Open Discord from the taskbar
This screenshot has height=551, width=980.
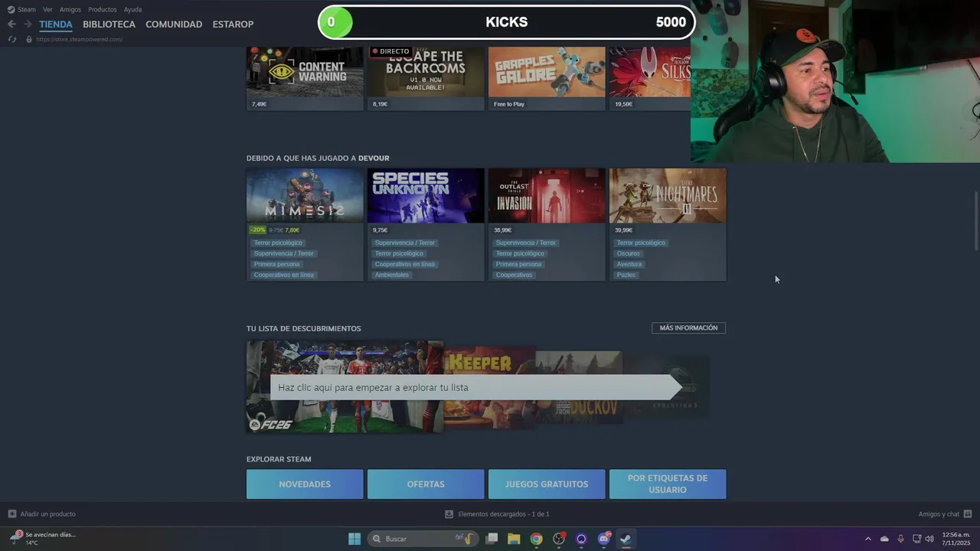[x=603, y=539]
